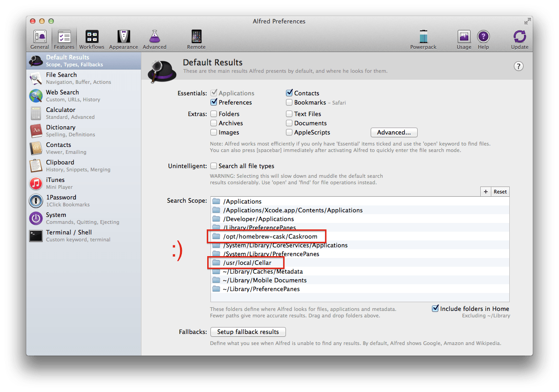Select the Features toolbar icon

[64, 40]
